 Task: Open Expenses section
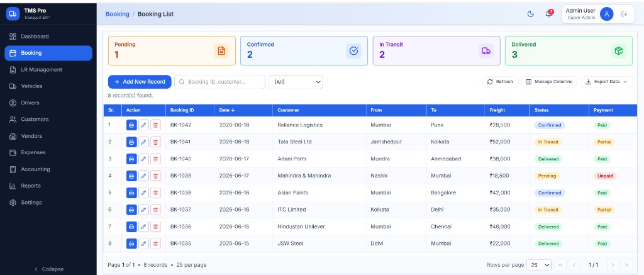point(48,152)
